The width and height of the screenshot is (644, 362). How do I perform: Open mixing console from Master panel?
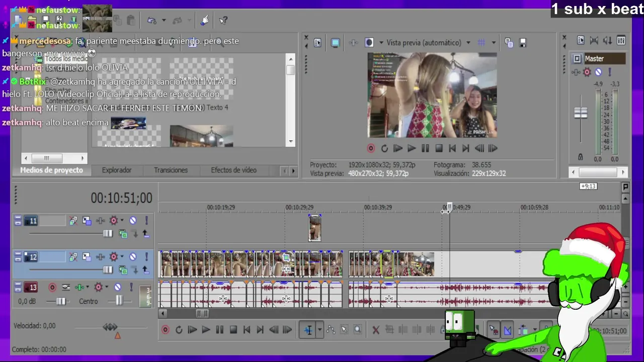(621, 40)
